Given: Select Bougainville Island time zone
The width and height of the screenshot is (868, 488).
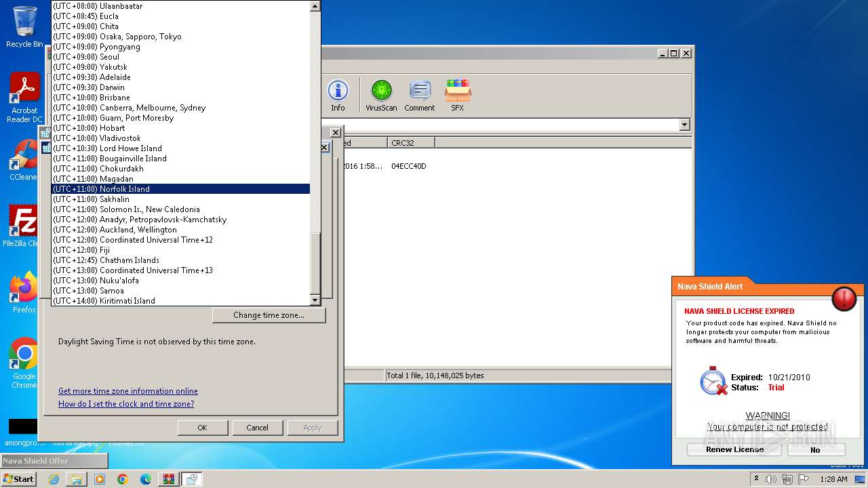Looking at the screenshot, I should click(x=181, y=159).
